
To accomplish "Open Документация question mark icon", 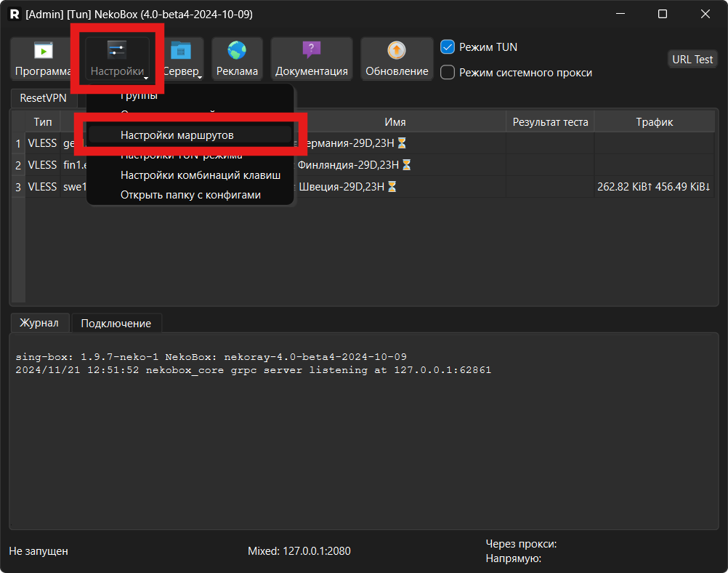I will 311,50.
